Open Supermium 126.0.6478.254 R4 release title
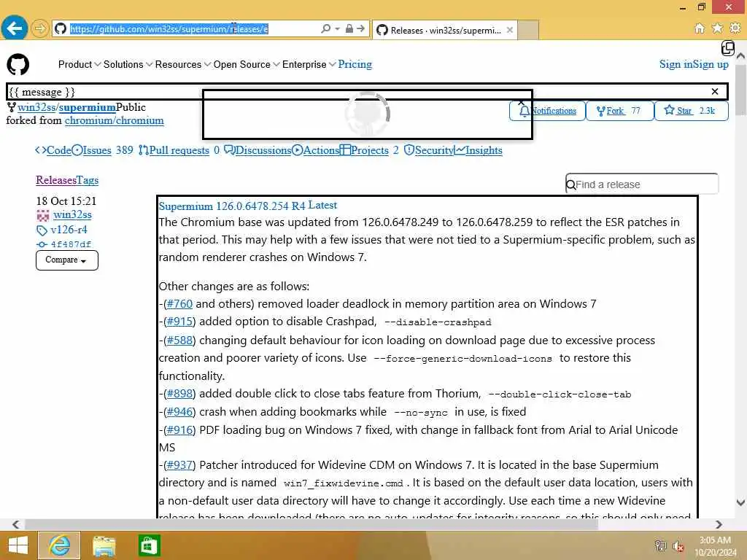The width and height of the screenshot is (747, 560). pos(231,206)
